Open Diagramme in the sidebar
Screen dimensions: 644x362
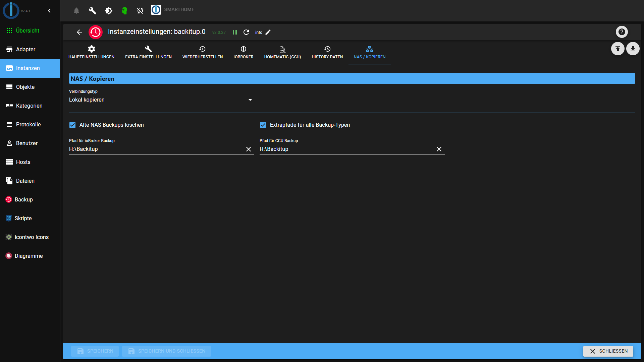coord(30,256)
